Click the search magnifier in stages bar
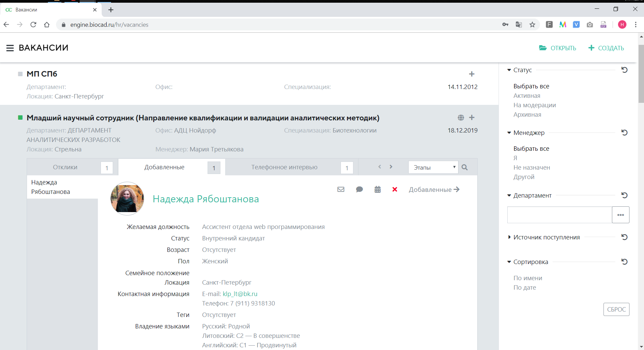Image resolution: width=644 pixels, height=350 pixels. (x=464, y=167)
